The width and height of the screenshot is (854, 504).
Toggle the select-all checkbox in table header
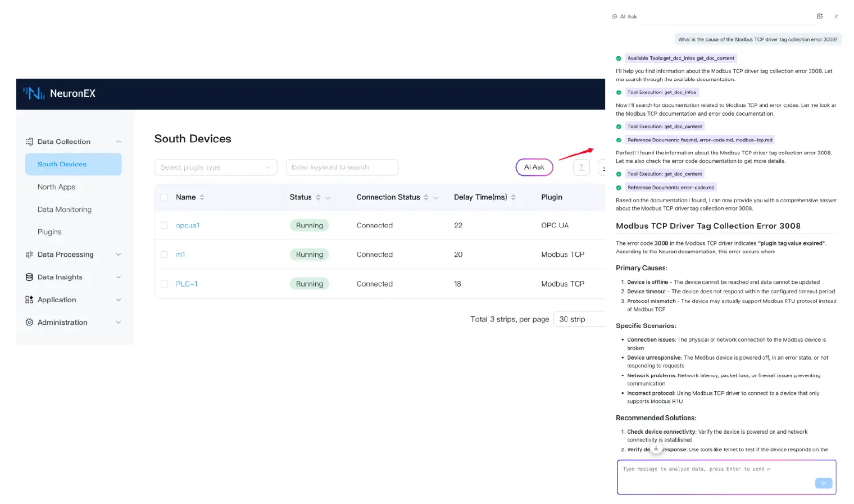pos(164,197)
